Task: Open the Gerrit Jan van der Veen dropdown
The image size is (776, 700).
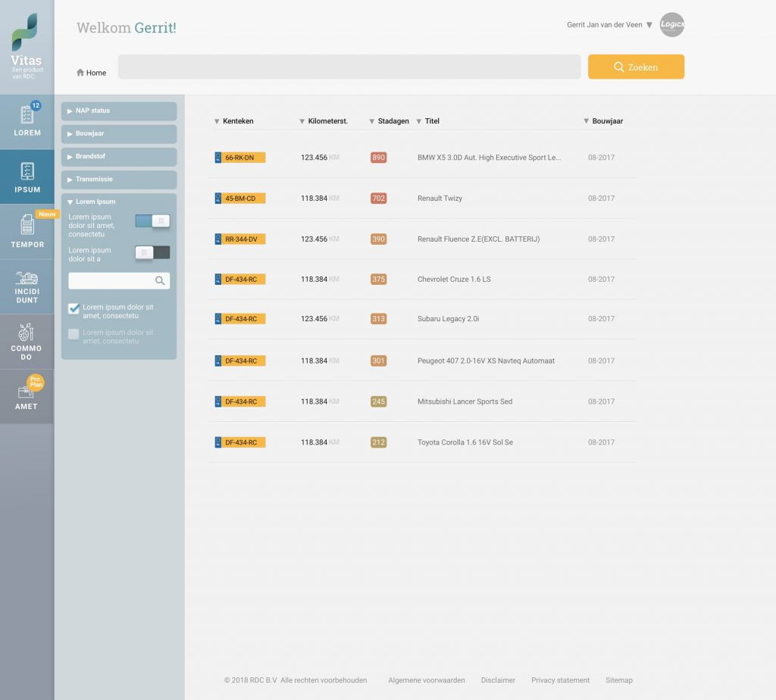Action: tap(610, 25)
